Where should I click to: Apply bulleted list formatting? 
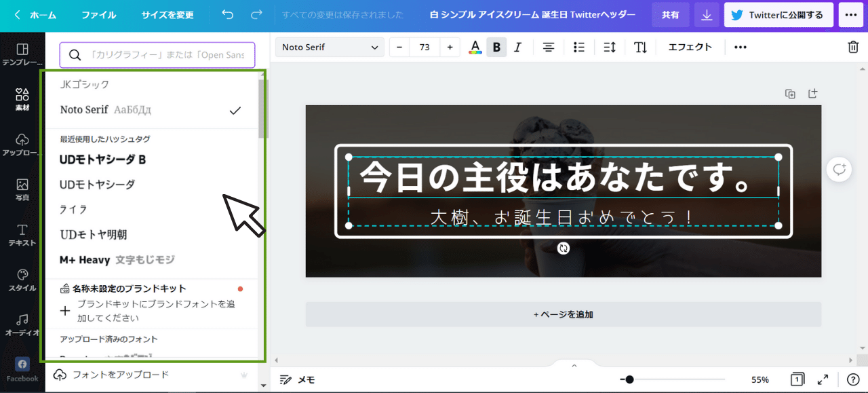(x=579, y=47)
